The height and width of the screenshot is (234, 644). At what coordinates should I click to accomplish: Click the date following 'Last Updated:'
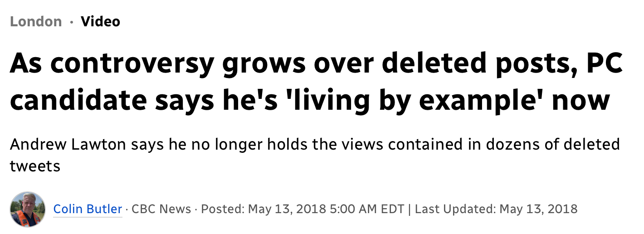coord(538,209)
